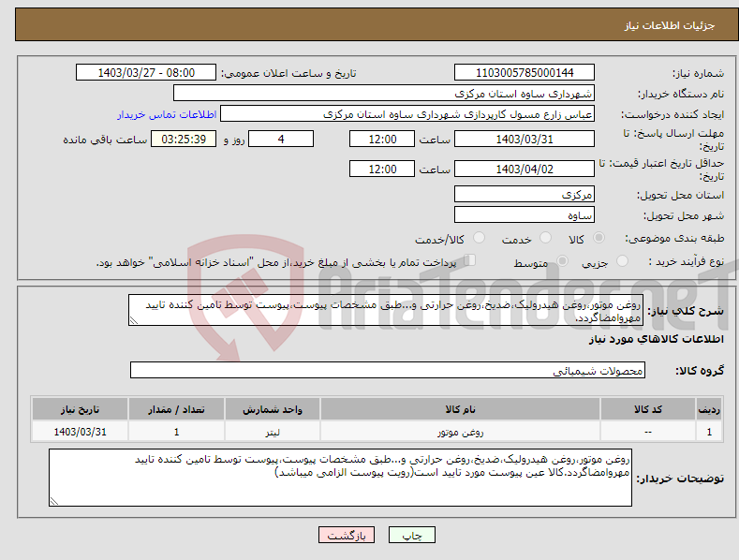Click the ردیف column header

pos(709,409)
